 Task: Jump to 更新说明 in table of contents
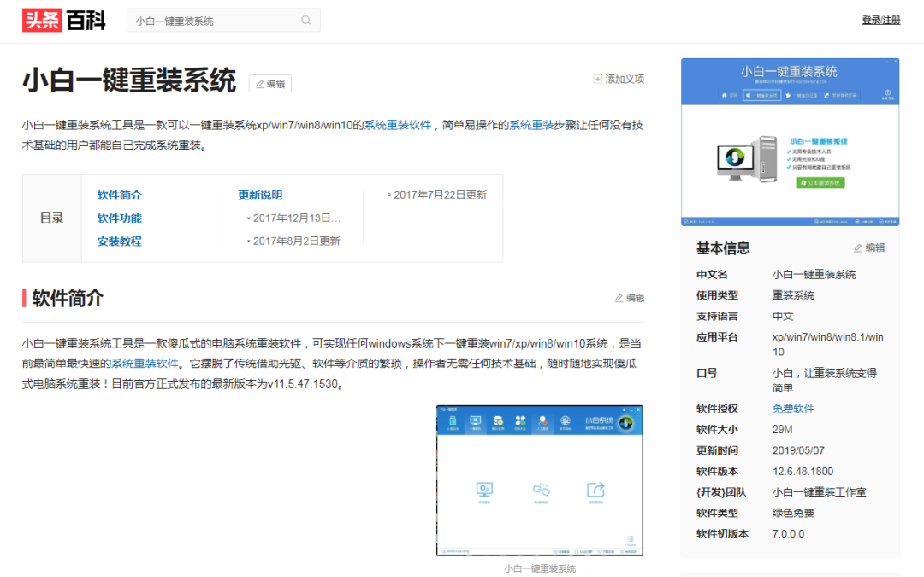pyautogui.click(x=260, y=195)
